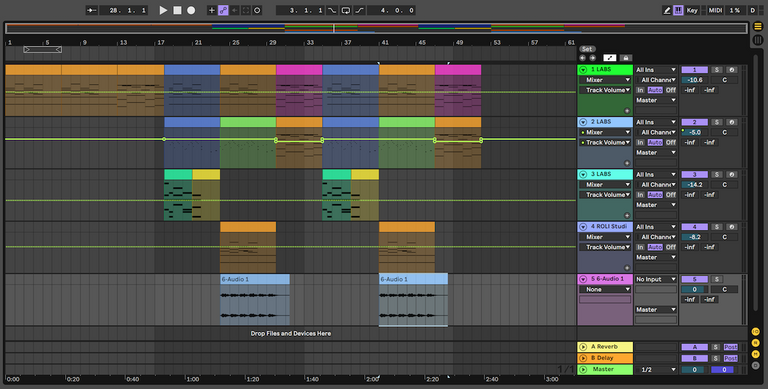768x389 pixels.
Task: Toggle Returns section with R button
Action: (755, 343)
